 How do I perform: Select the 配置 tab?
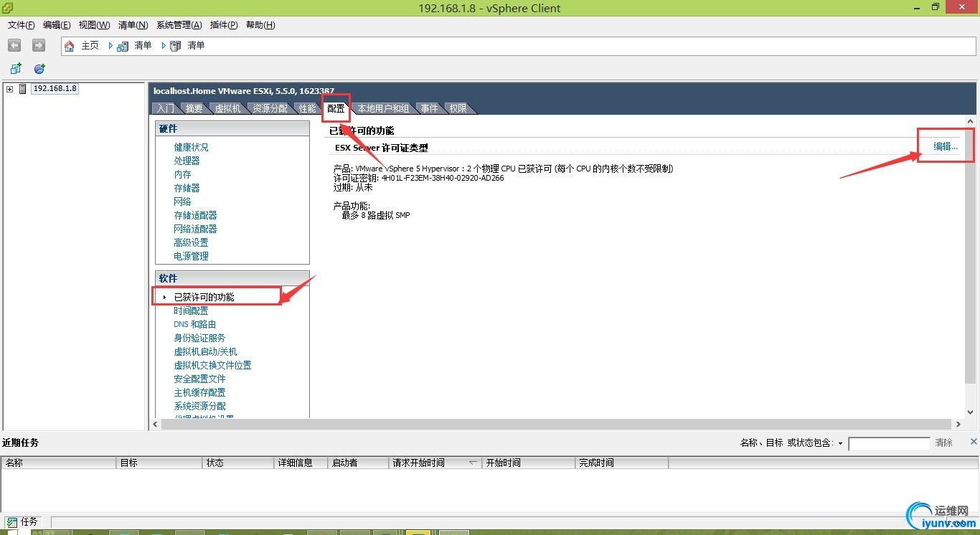[x=336, y=108]
